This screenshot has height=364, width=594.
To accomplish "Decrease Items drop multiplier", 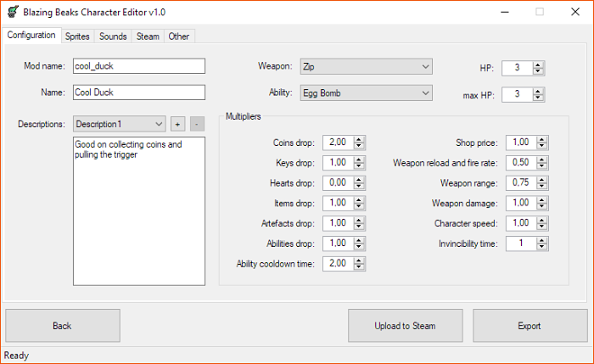I will pyautogui.click(x=359, y=206).
